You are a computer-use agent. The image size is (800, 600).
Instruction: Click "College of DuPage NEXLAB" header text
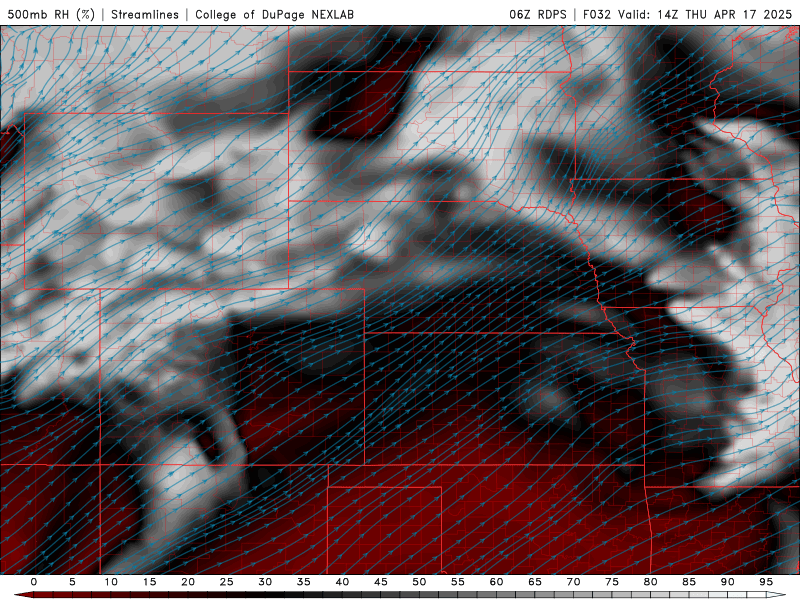point(274,14)
